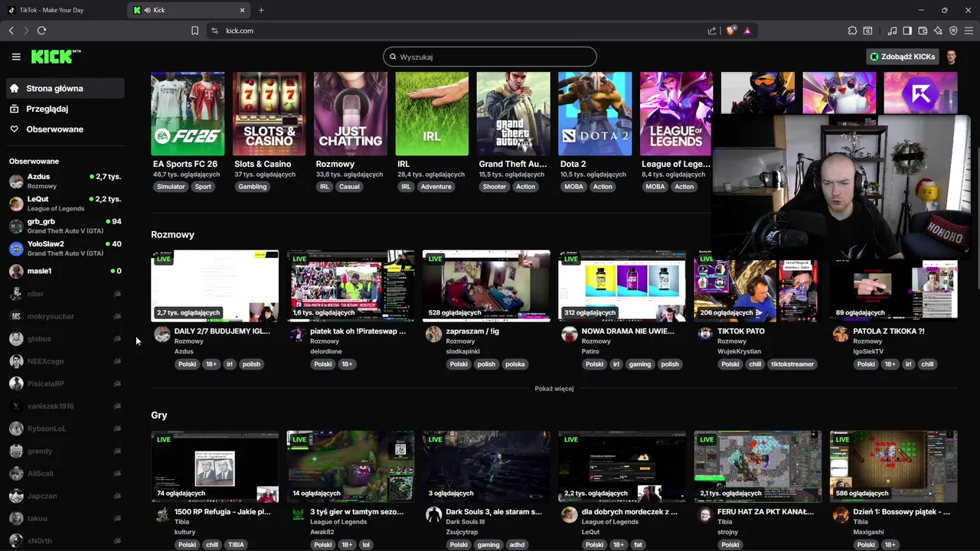Screen dimensions: 980x551
Task: Open the IRL category cover
Action: coord(432,113)
